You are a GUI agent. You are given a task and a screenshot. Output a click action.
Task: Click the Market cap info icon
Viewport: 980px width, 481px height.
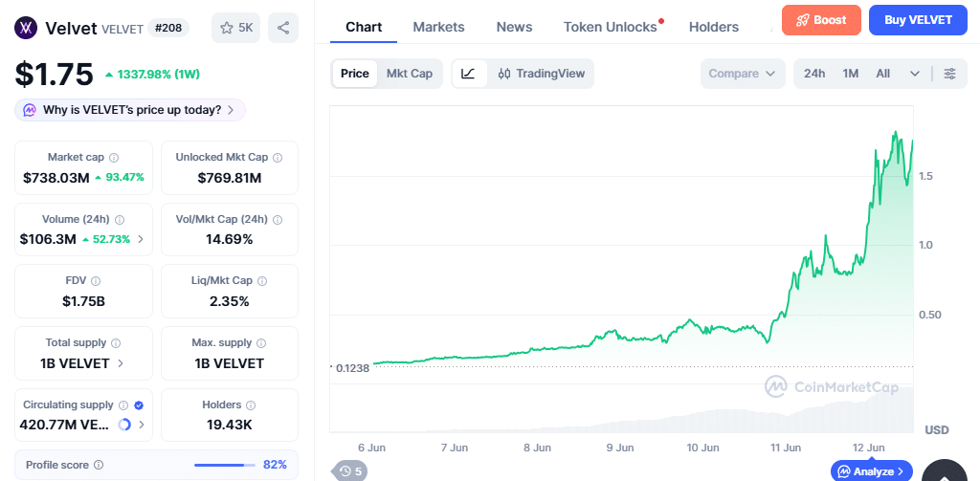coord(115,158)
